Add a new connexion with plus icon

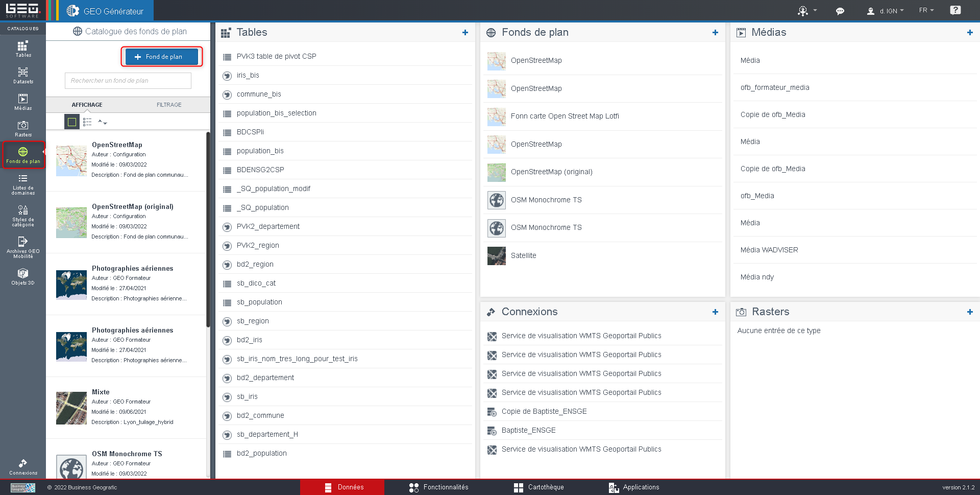[715, 312]
